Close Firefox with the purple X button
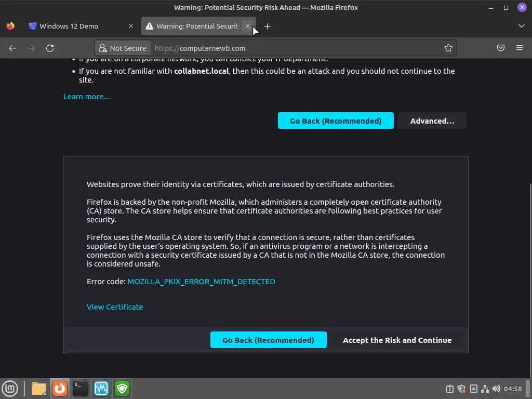 (x=522, y=7)
